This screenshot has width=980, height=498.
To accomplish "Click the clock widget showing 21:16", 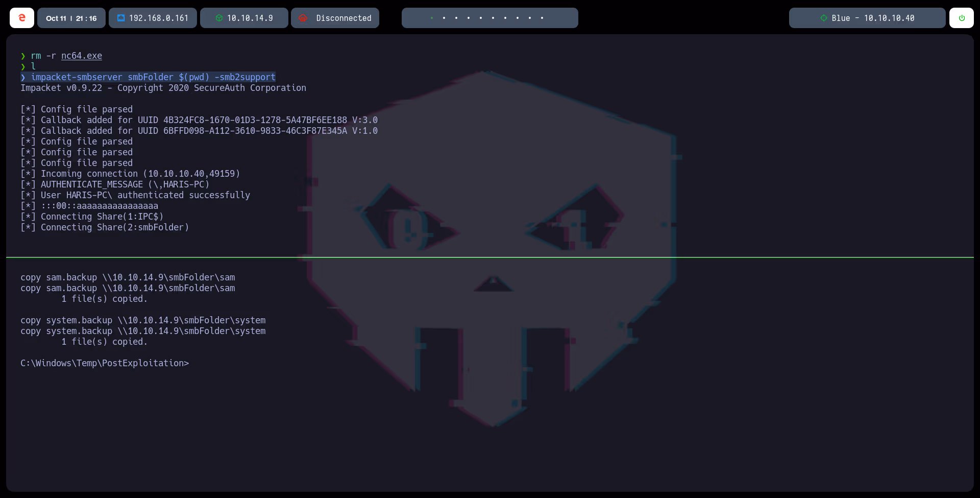I will pos(85,18).
